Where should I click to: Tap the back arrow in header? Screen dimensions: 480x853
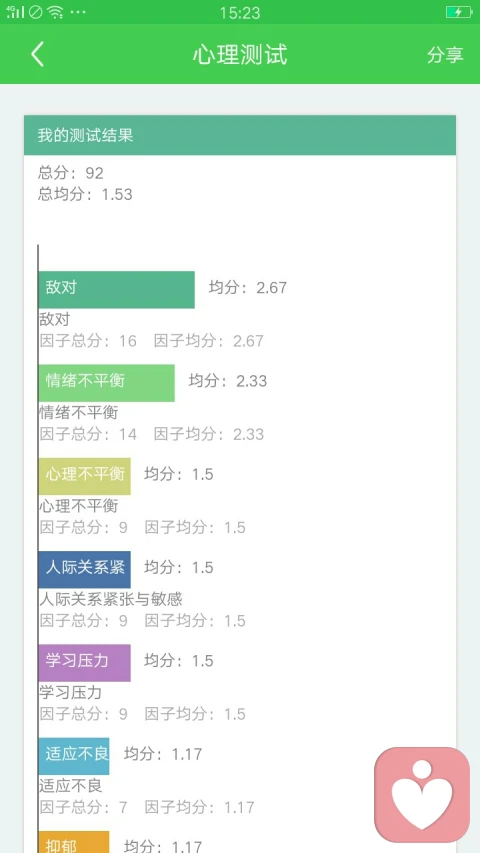pyautogui.click(x=37, y=54)
